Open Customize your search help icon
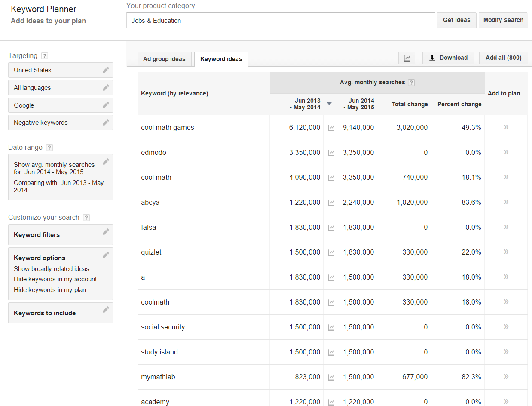Image resolution: width=532 pixels, height=406 pixels. [x=86, y=218]
